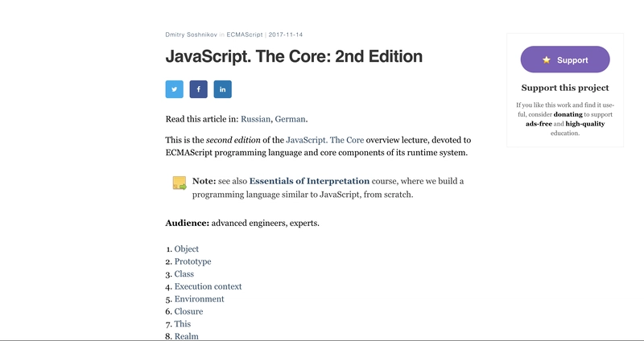Read the article in Russian

(255, 119)
